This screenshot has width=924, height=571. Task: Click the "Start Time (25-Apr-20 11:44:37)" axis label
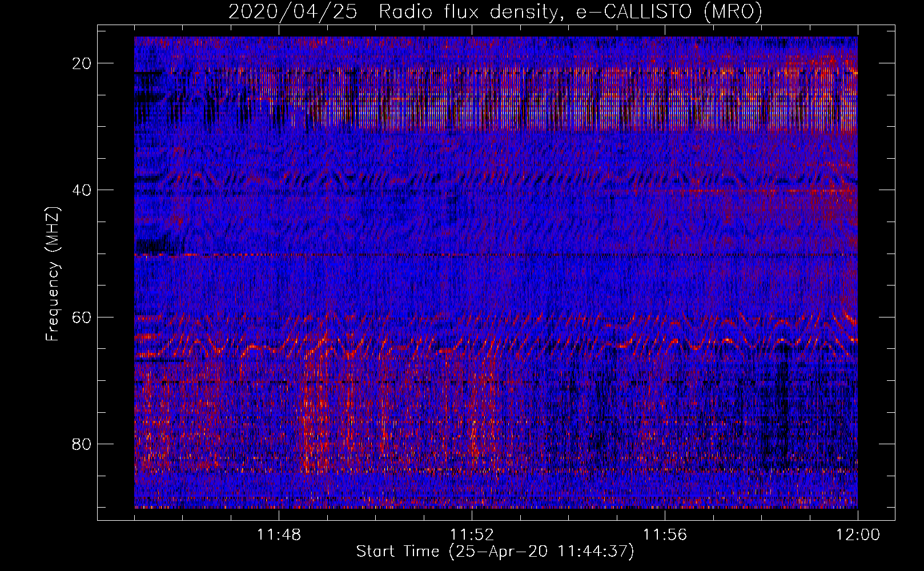(x=495, y=552)
